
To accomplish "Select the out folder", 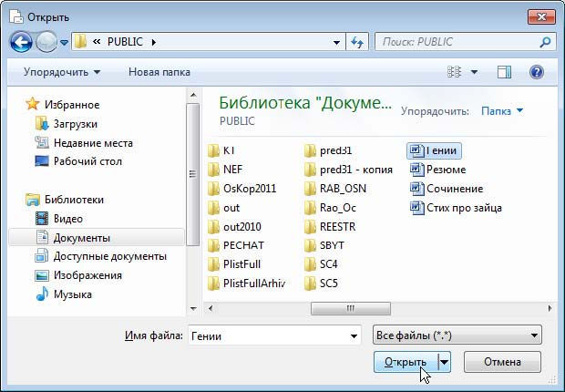I will [224, 208].
